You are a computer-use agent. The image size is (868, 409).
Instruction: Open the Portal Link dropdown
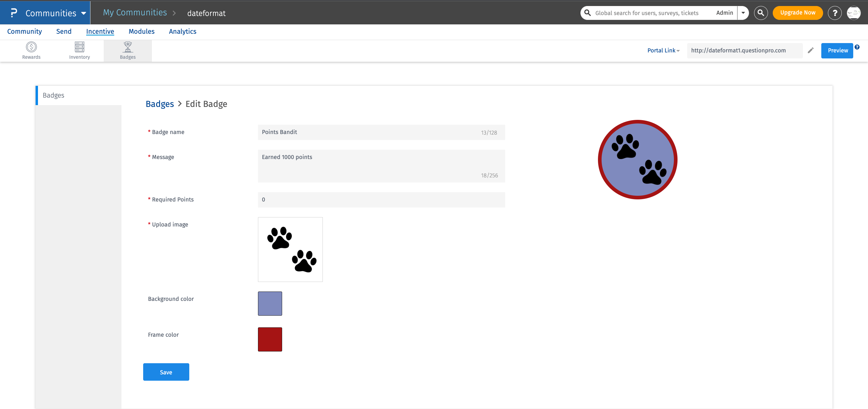point(662,50)
